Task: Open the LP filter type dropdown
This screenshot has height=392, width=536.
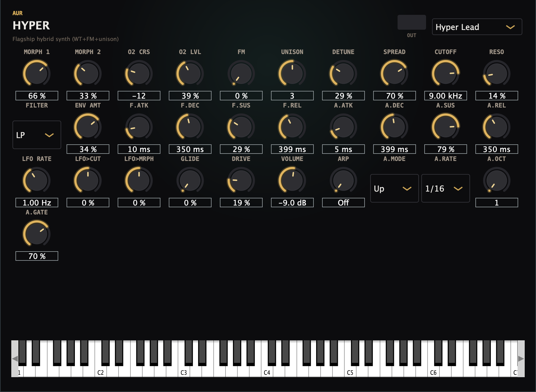Action: tap(37, 135)
